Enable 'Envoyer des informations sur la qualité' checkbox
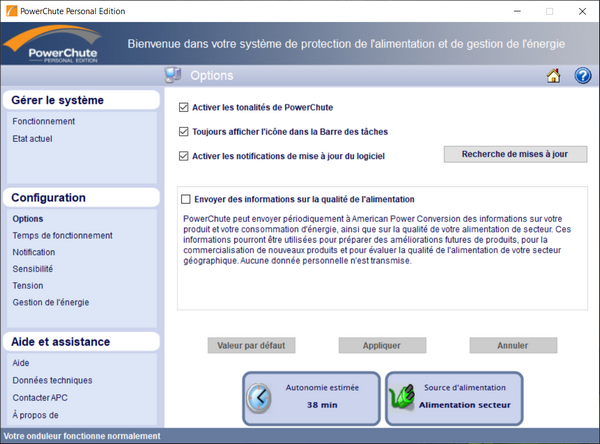 pyautogui.click(x=186, y=199)
